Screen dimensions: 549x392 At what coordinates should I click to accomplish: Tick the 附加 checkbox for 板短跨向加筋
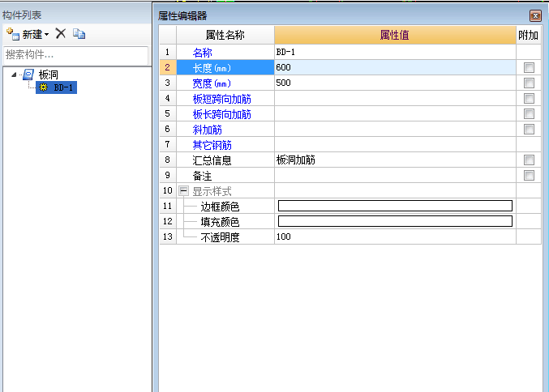(529, 98)
